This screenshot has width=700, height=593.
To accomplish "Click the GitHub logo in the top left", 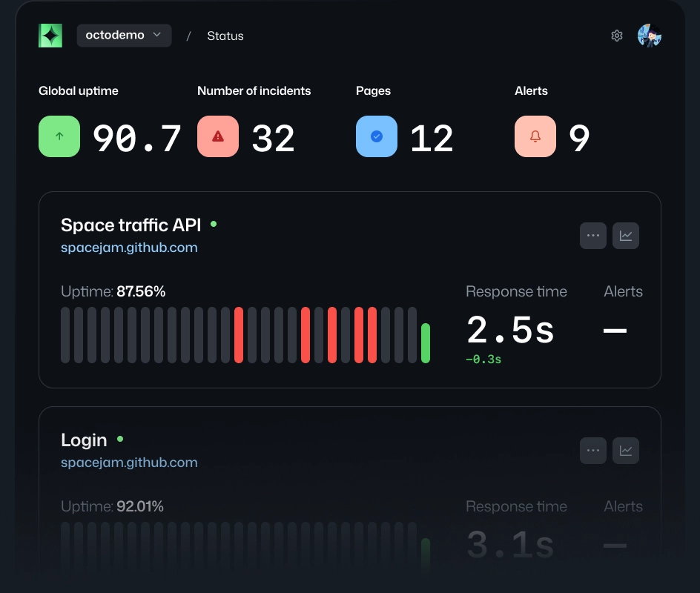I will click(50, 35).
